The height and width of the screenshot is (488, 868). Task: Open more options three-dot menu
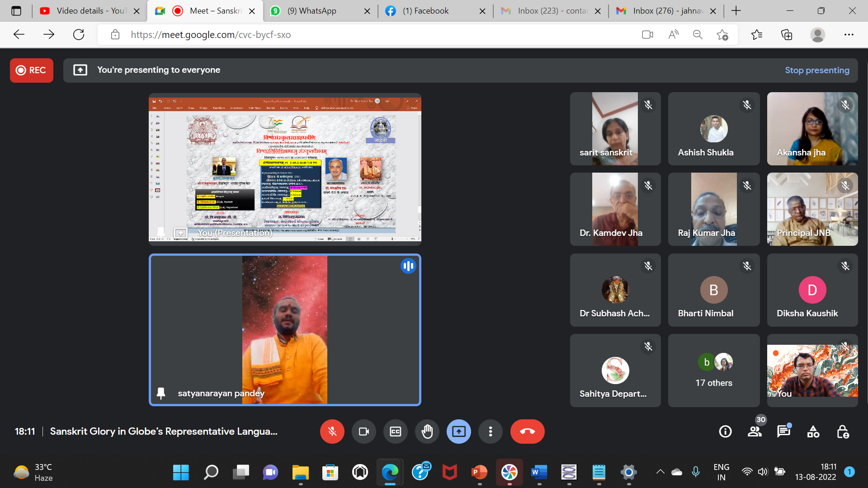[490, 432]
